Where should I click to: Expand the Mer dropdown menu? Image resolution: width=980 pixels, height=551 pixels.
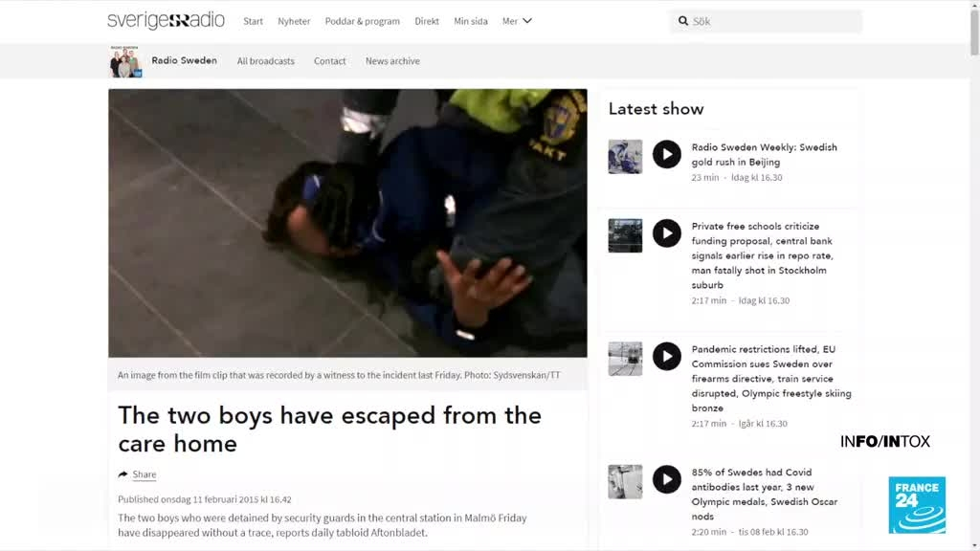click(517, 21)
